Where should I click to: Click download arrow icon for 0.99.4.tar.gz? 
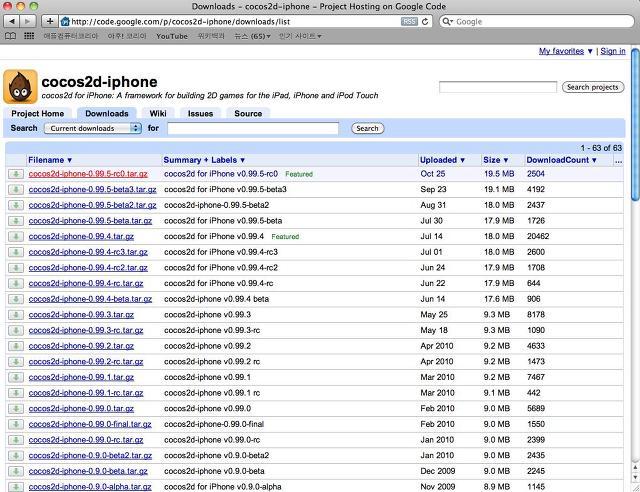[x=16, y=237]
